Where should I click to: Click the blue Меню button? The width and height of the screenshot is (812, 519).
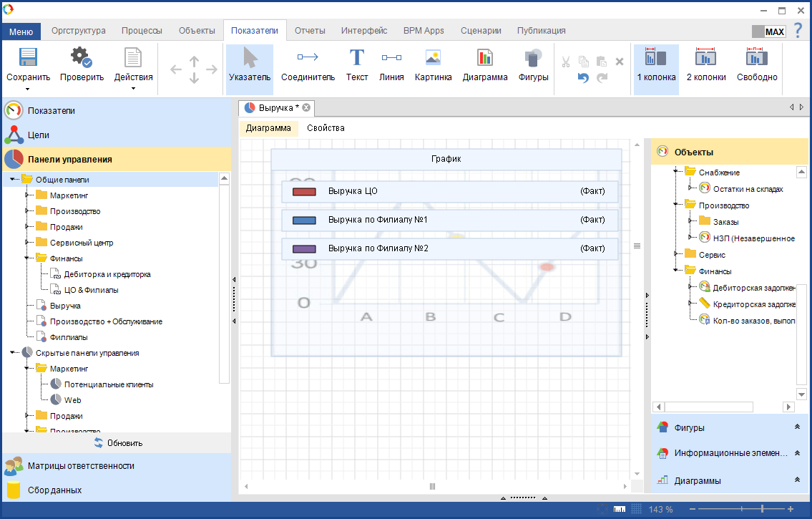(21, 31)
